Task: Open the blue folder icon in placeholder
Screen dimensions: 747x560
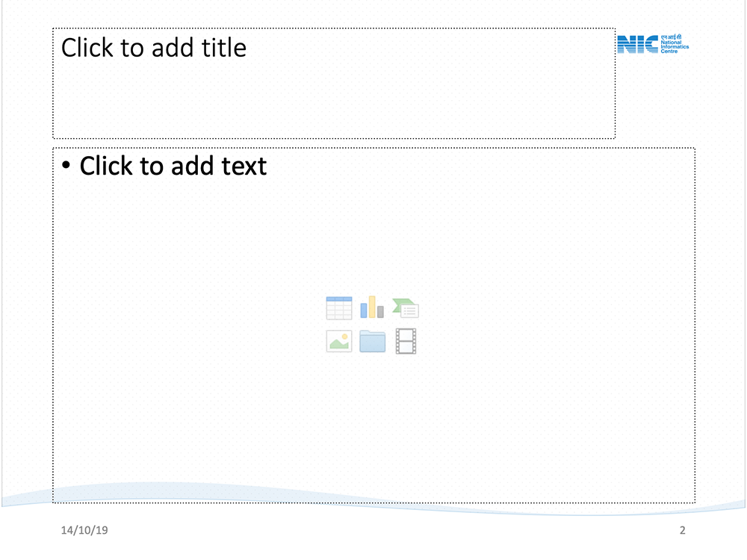Action: 372,341
